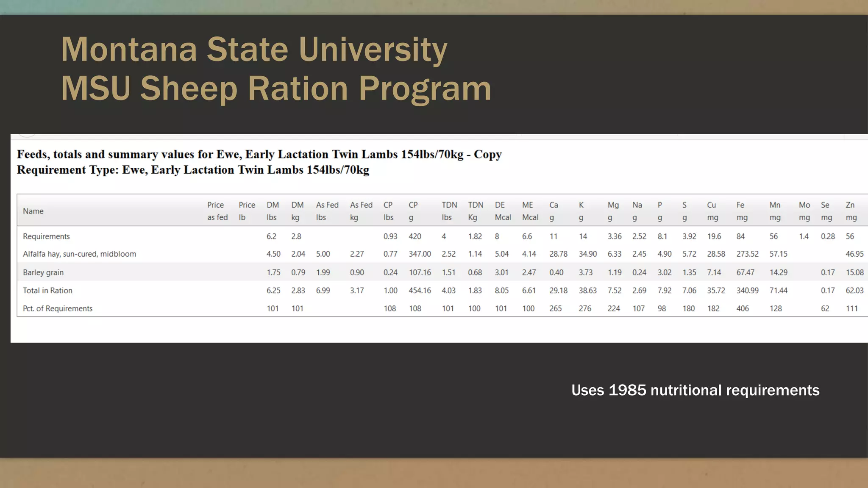Image resolution: width=868 pixels, height=488 pixels.
Task: Click the 'S g' column header
Action: 684,211
